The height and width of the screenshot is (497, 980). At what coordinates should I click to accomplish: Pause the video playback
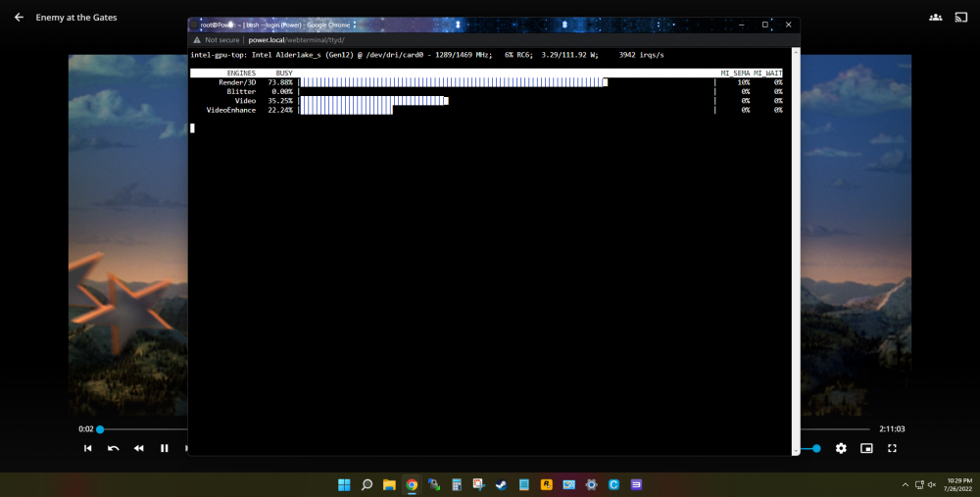(165, 448)
